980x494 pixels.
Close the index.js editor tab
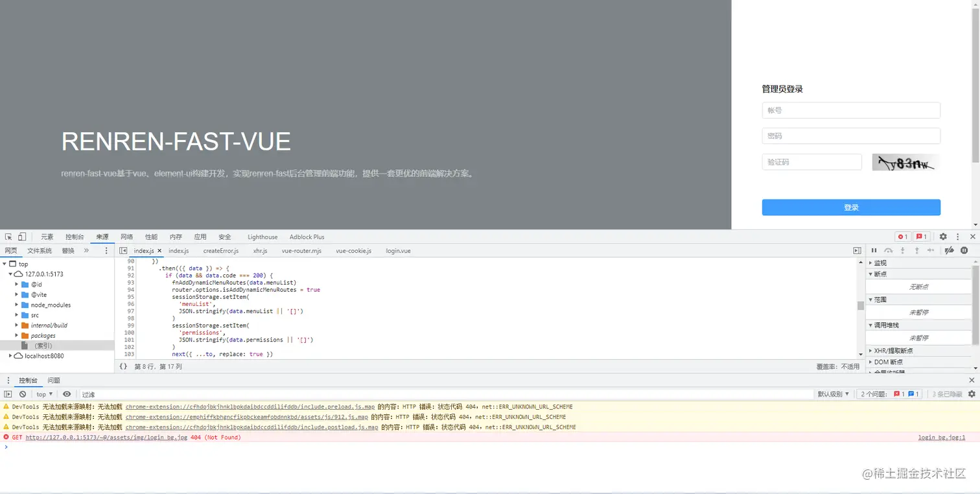159,250
